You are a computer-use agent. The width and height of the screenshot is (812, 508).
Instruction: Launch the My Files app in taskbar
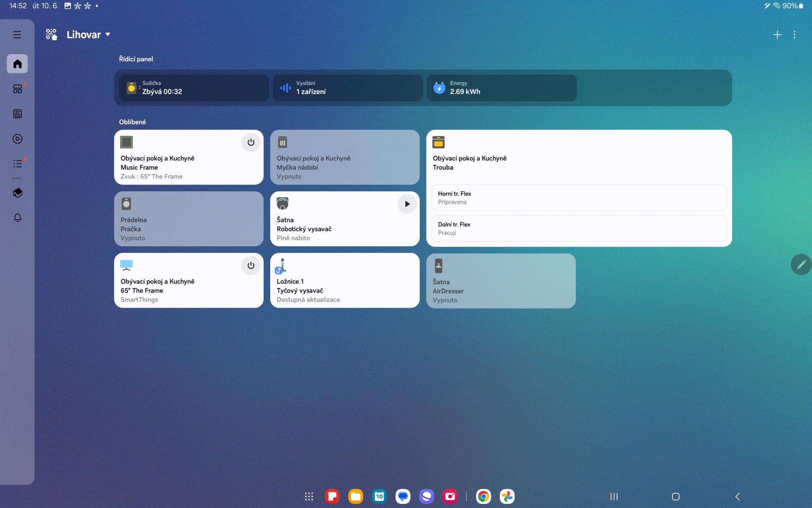[x=356, y=497]
